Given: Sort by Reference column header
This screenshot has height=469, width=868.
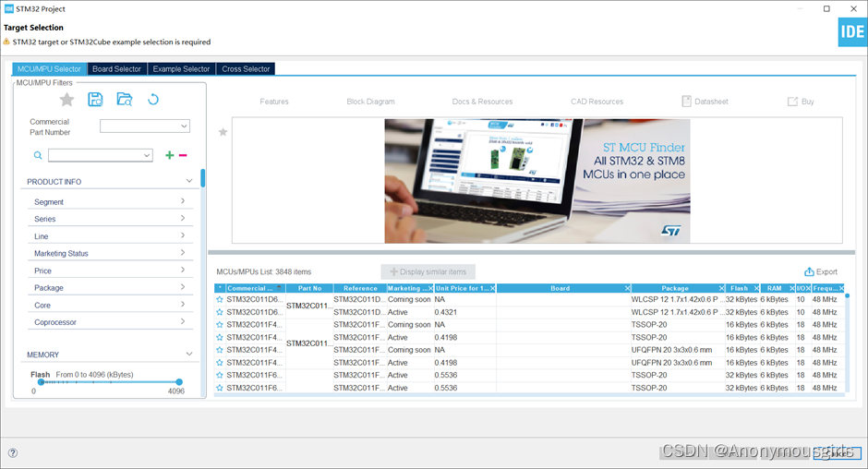Looking at the screenshot, I should tap(360, 288).
